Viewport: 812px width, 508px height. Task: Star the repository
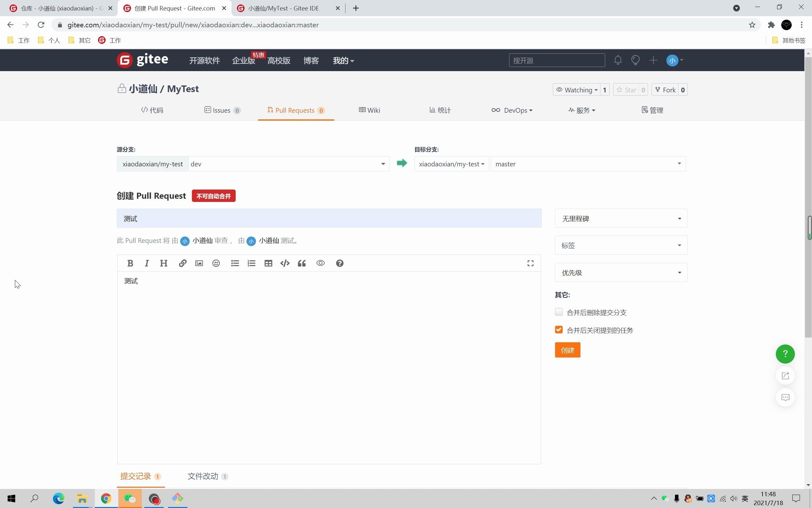[x=626, y=90]
